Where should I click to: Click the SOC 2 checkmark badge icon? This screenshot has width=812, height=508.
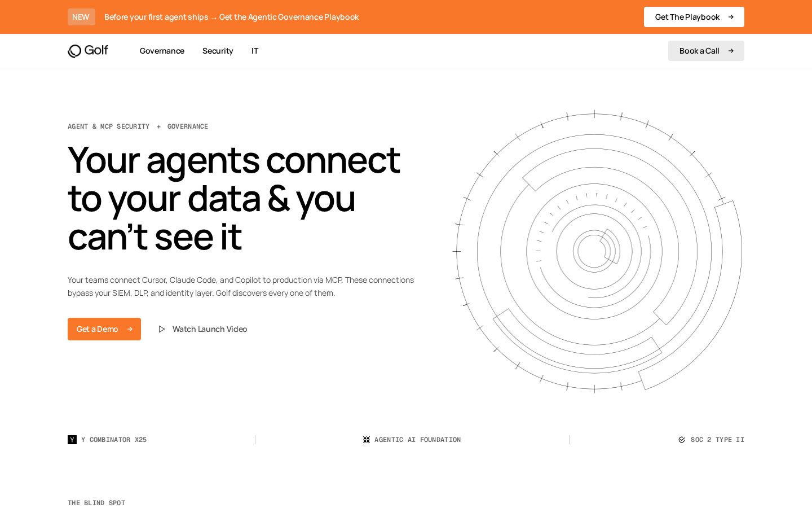pyautogui.click(x=682, y=440)
